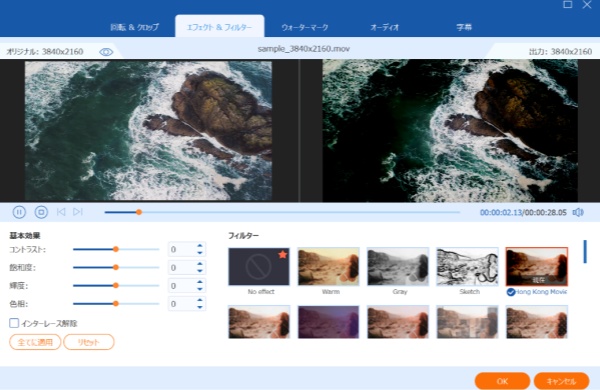
Task: Choose the purple-tinted filter thumbnail
Action: pyautogui.click(x=329, y=322)
